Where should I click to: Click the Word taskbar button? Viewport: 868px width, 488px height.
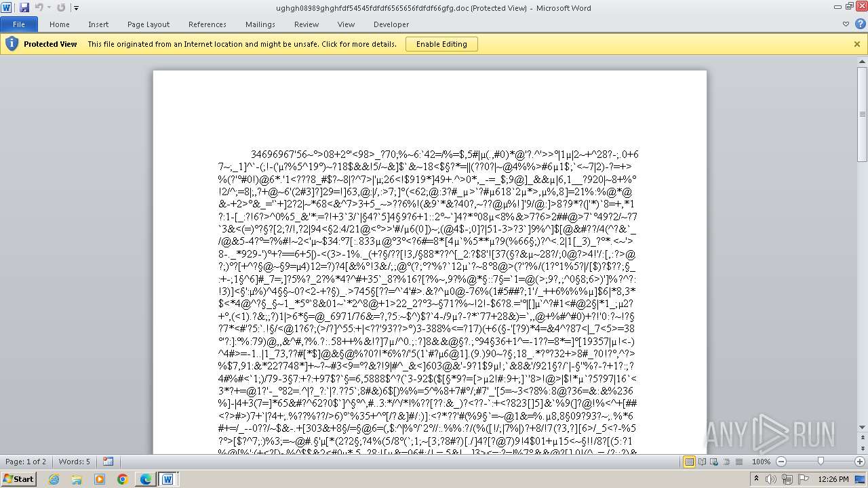click(167, 479)
